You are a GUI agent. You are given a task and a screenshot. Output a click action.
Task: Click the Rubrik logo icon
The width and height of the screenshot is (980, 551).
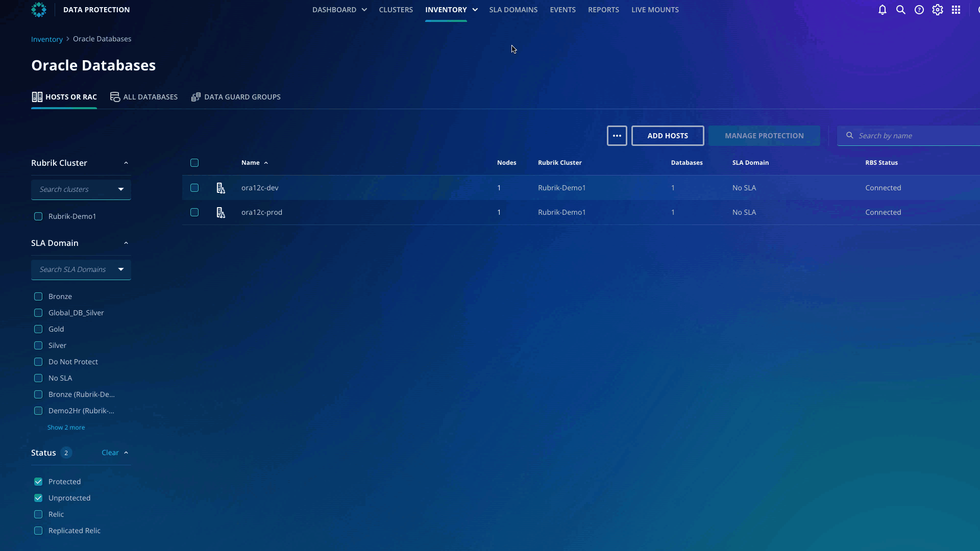(x=39, y=10)
